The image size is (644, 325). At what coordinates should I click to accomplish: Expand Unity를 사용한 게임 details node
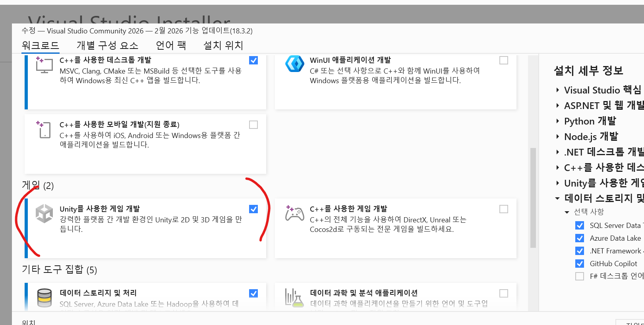[558, 183]
